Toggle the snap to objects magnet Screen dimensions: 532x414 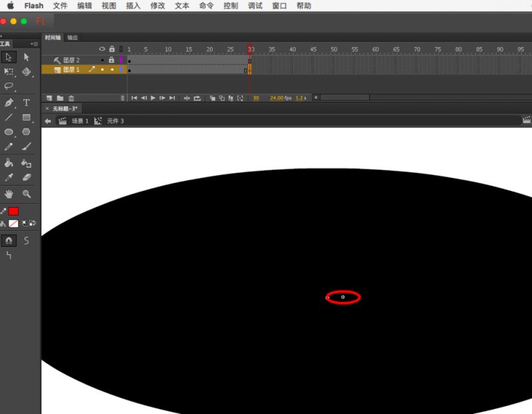[x=9, y=240]
